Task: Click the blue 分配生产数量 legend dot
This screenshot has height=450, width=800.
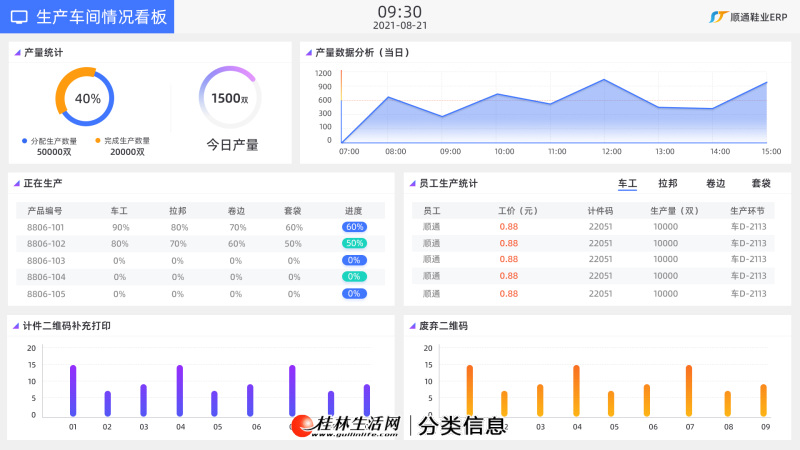Action: point(24,141)
